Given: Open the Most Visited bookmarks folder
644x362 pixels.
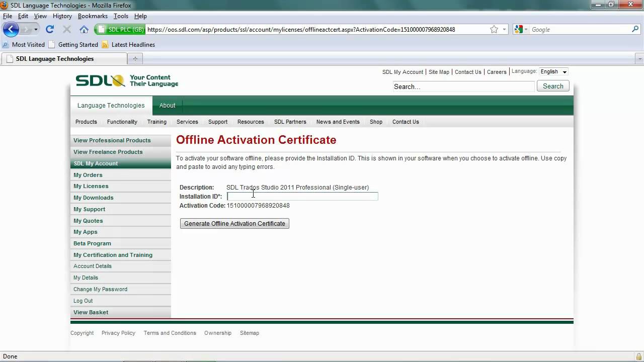Looking at the screenshot, I should 24,45.
